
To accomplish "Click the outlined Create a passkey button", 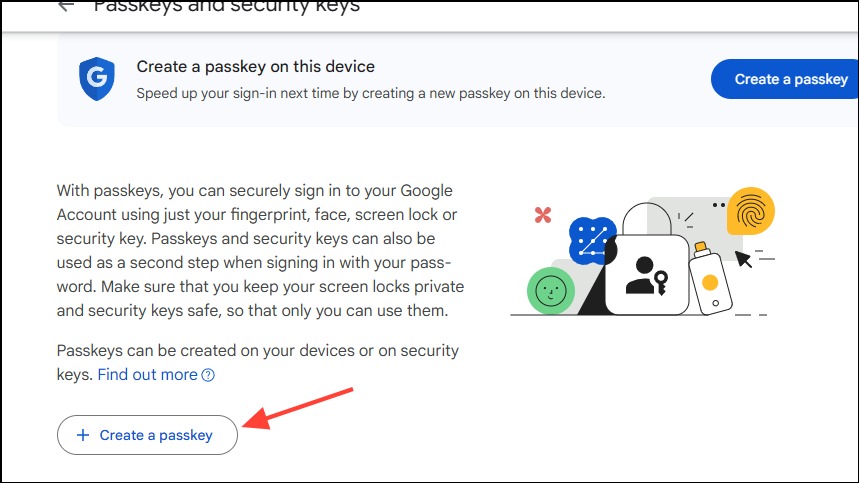I will (x=147, y=435).
